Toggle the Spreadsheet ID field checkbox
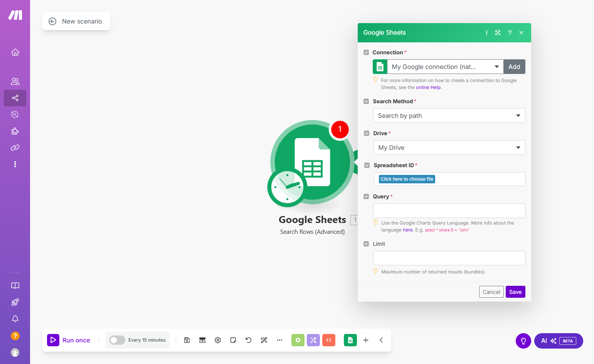 tap(367, 165)
